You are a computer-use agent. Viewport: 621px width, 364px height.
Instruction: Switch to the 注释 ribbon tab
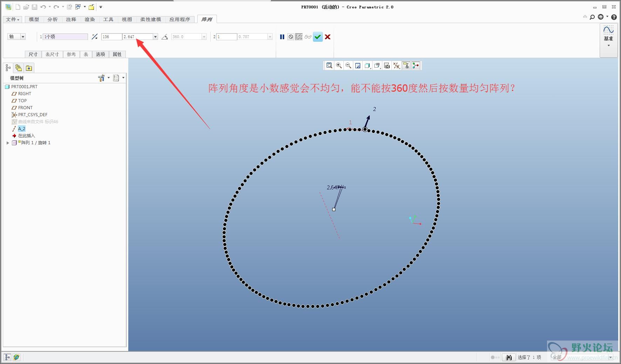[x=71, y=20]
